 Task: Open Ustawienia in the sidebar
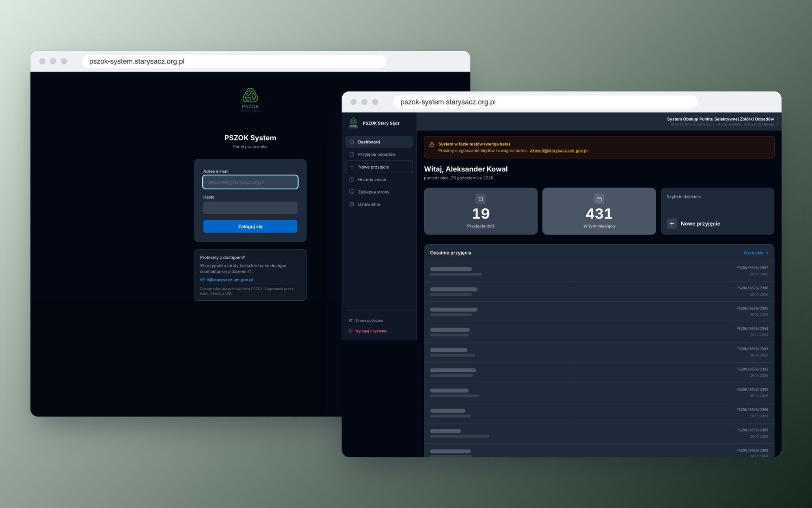point(379,204)
